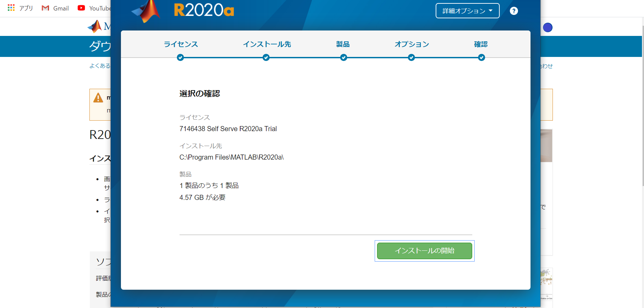
Task: Click the help question mark icon
Action: 514,11
